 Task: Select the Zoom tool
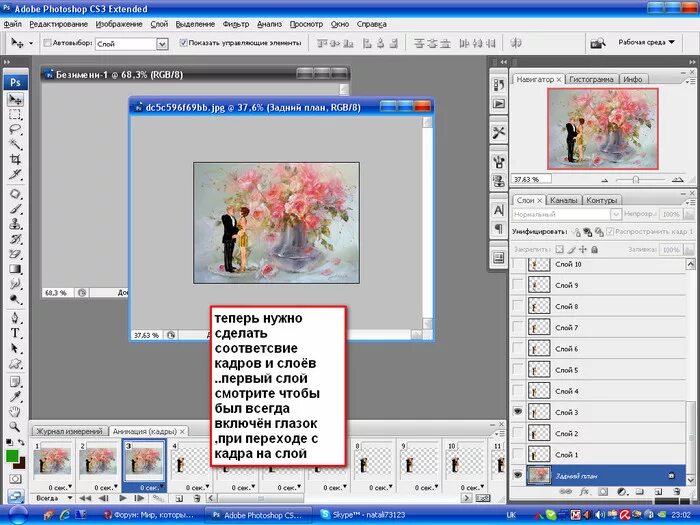tap(15, 426)
